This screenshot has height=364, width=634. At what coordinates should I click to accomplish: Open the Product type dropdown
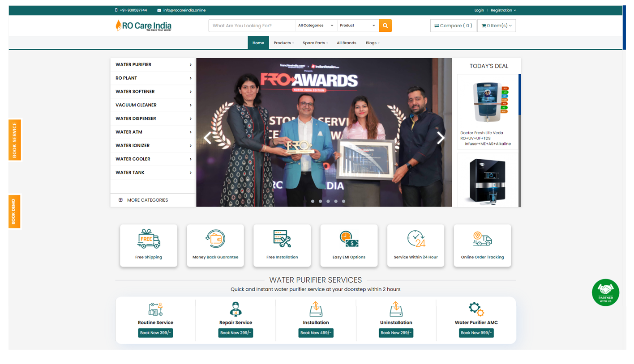pyautogui.click(x=358, y=25)
